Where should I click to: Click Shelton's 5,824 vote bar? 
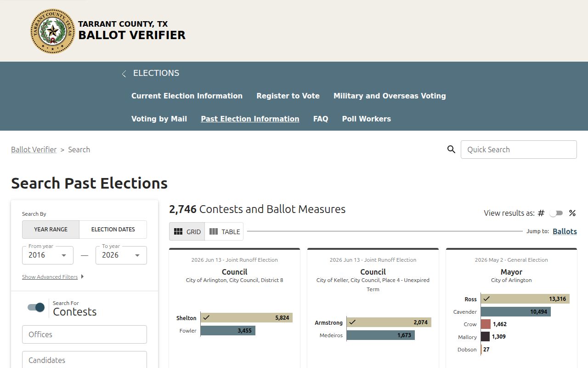pyautogui.click(x=246, y=318)
